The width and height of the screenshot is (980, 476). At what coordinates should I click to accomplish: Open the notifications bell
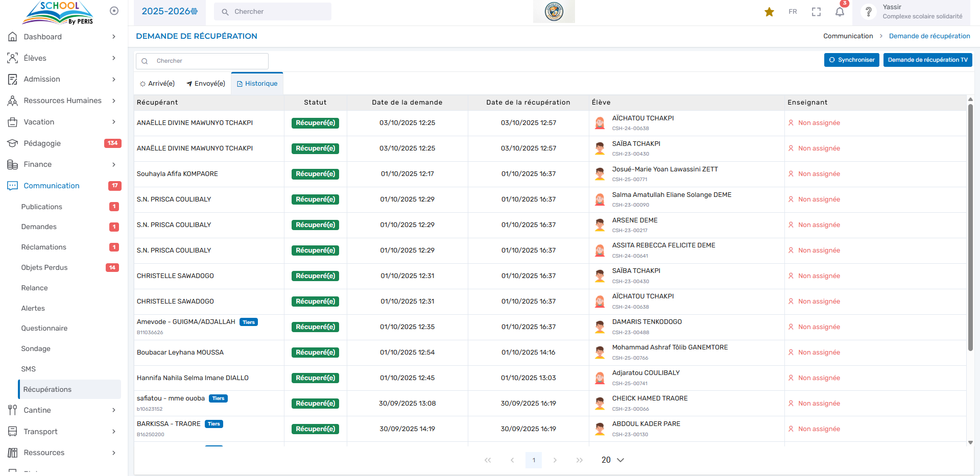click(840, 12)
